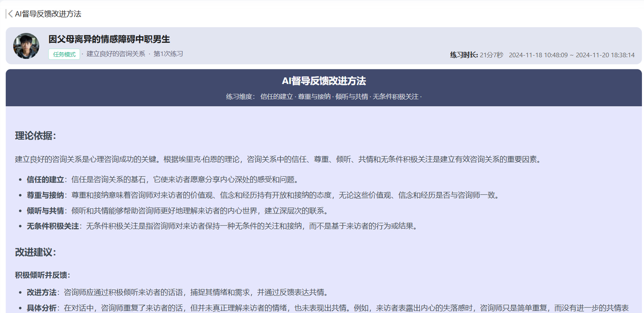Click the bold 具体分析 bullet term
Viewport: 644px width, 313px height.
[x=42, y=307]
